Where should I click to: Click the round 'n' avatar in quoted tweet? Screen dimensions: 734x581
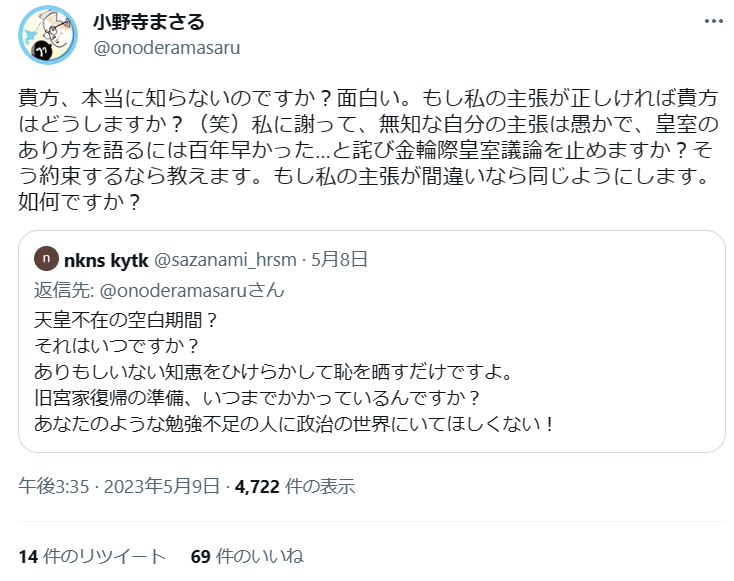pos(47,260)
